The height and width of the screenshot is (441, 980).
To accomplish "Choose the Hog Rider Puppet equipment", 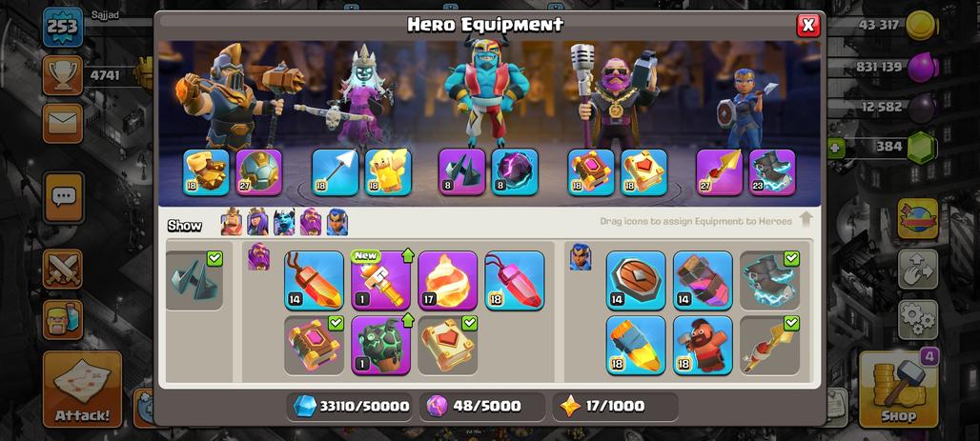I will [x=703, y=345].
